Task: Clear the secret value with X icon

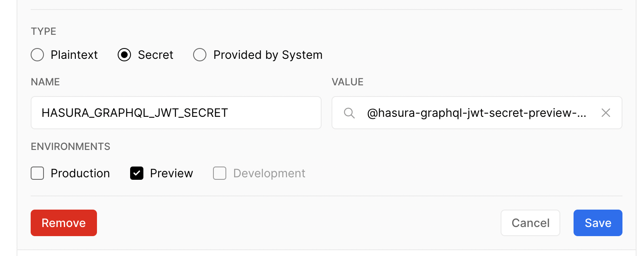Action: (605, 113)
